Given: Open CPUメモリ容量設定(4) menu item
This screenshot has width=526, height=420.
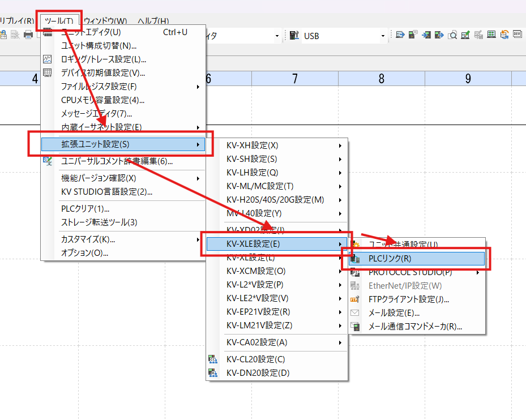Looking at the screenshot, I should 123,100.
